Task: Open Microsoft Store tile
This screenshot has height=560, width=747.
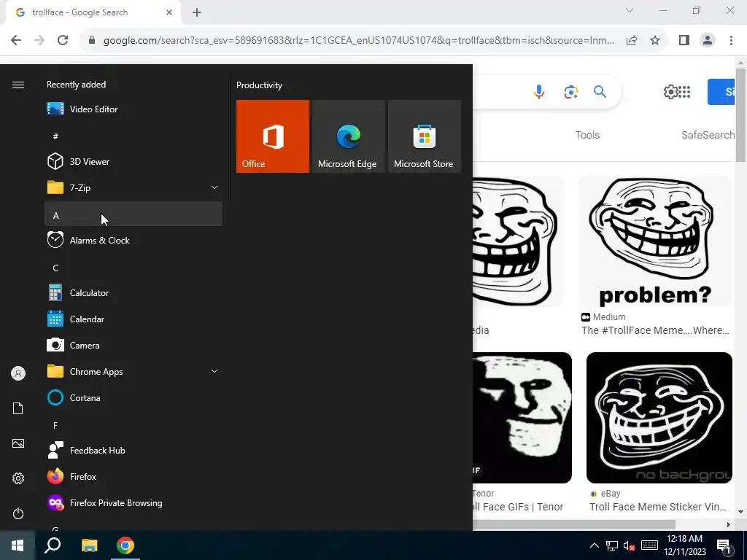Action: (x=425, y=136)
